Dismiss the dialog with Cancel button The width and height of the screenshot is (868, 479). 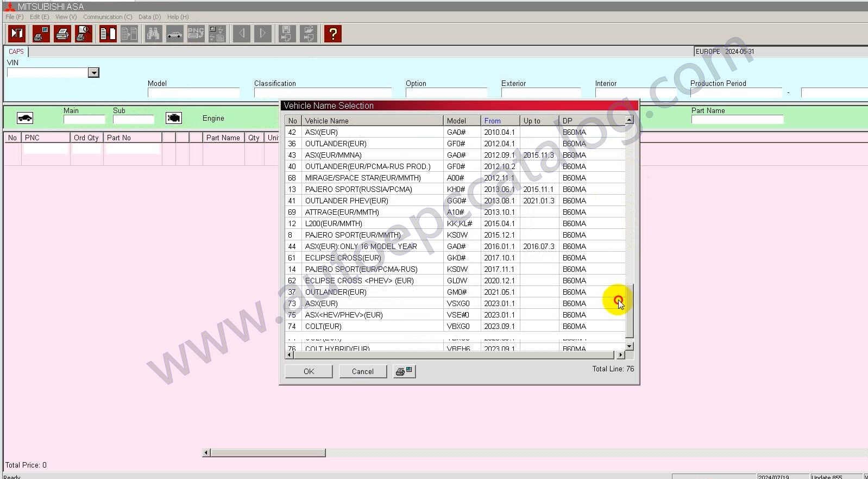click(362, 371)
